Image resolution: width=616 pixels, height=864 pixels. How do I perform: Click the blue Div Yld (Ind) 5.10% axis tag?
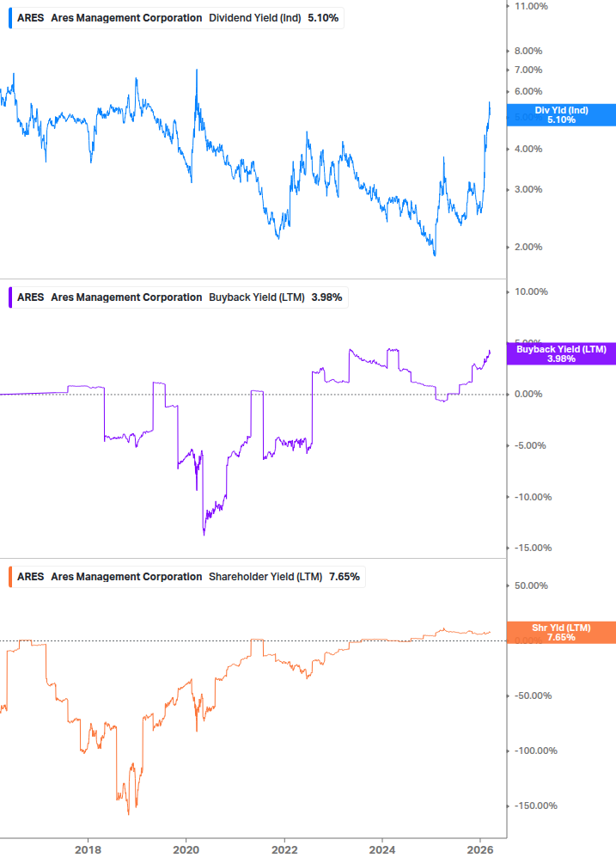[561, 115]
